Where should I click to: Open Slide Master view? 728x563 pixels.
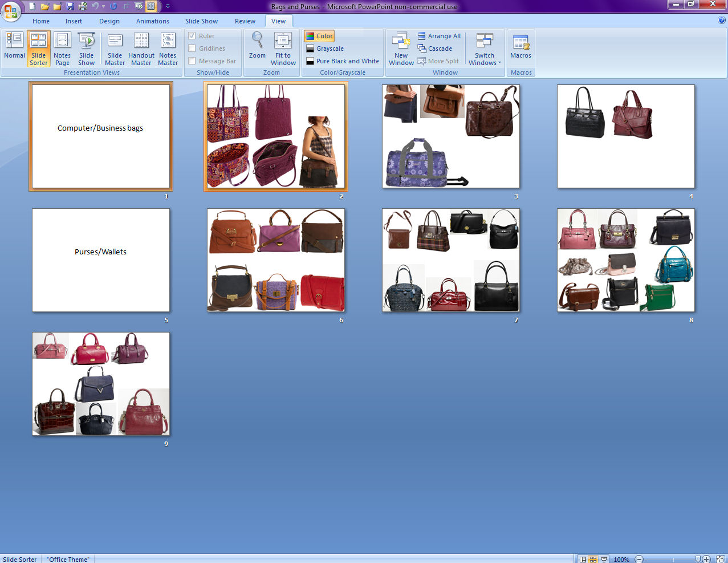pos(115,48)
